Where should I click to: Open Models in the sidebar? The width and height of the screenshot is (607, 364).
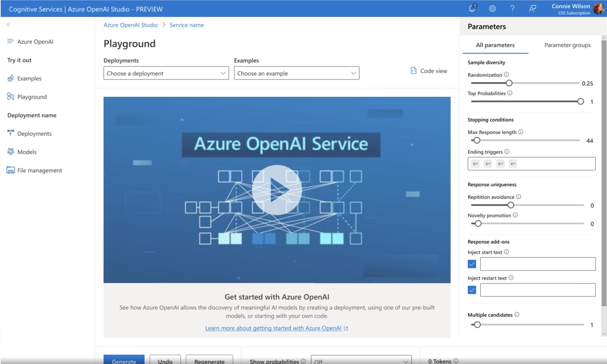(27, 152)
